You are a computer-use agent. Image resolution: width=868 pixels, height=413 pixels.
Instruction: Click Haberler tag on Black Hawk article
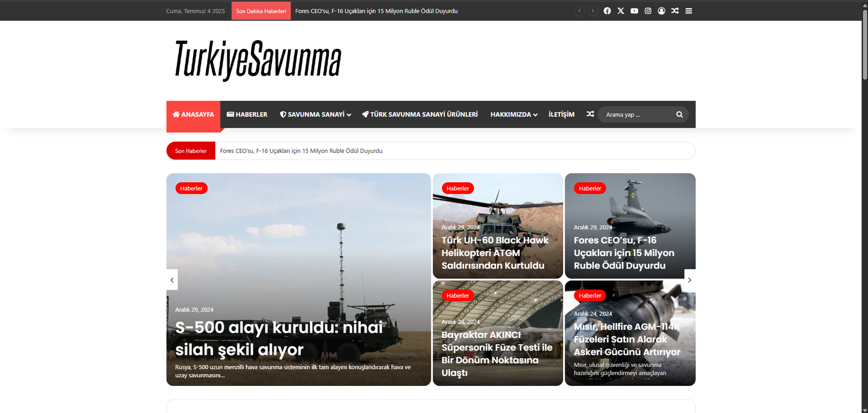pos(458,188)
